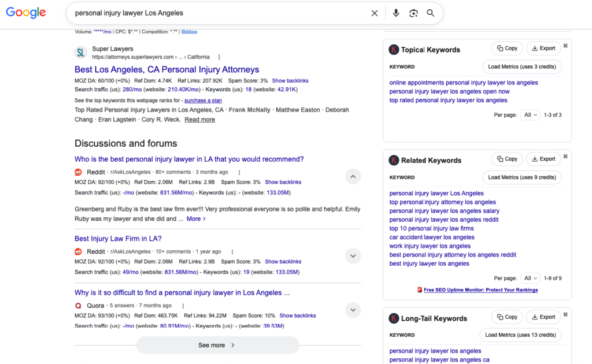Load Metrics using 9 credits
The image size is (592, 364).
pos(522,177)
